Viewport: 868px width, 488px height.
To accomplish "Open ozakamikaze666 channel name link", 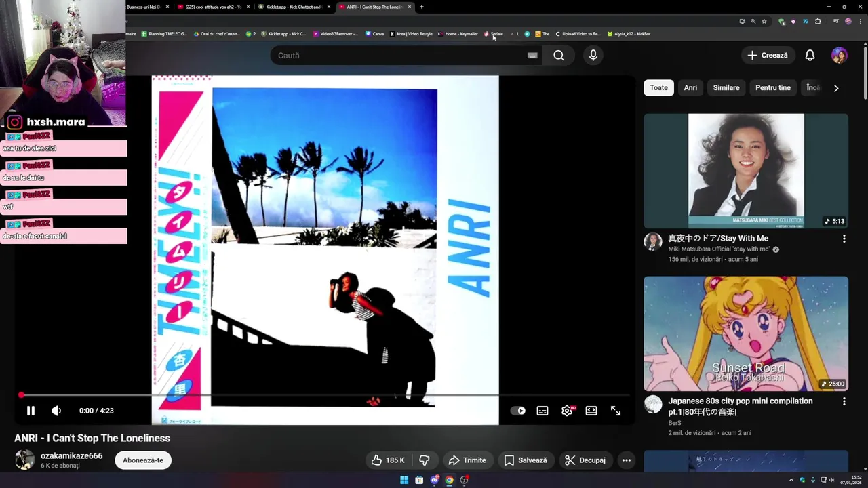I will pyautogui.click(x=71, y=456).
